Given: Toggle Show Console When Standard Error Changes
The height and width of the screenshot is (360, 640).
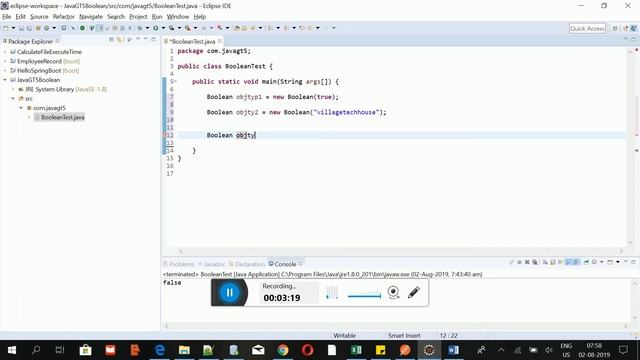Looking at the screenshot, I should point(576,262).
